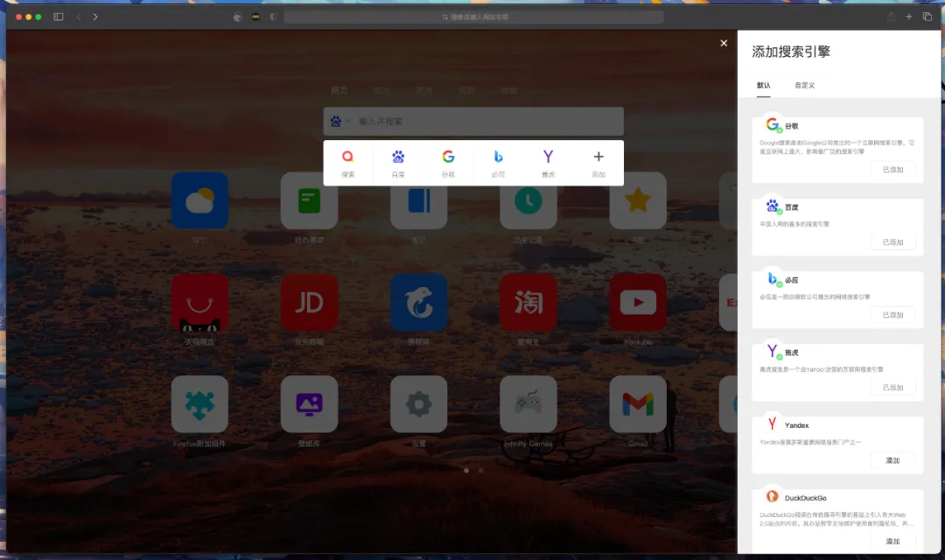Click 已添加 button on 雅虎 card
Screen dimensions: 945x560
tap(893, 387)
